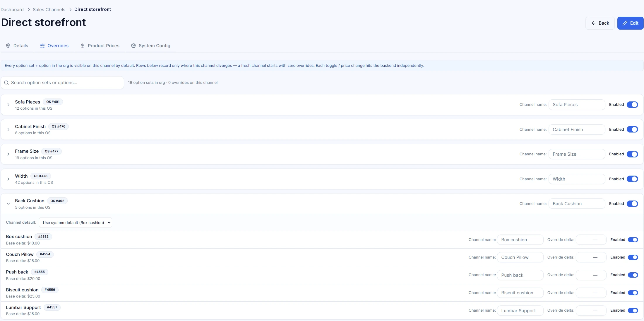Focus the search option sets field
644x321 pixels.
click(62, 83)
